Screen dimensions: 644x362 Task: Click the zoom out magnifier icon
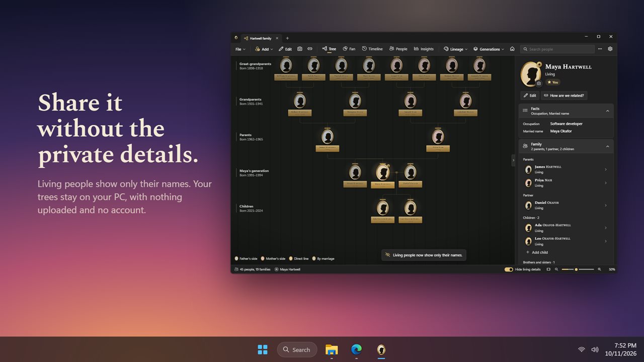pos(556,269)
